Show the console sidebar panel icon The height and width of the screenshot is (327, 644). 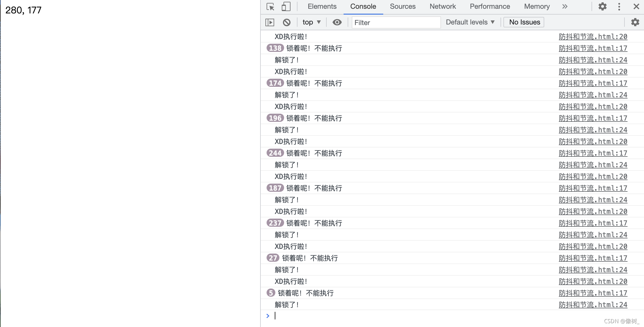tap(270, 22)
